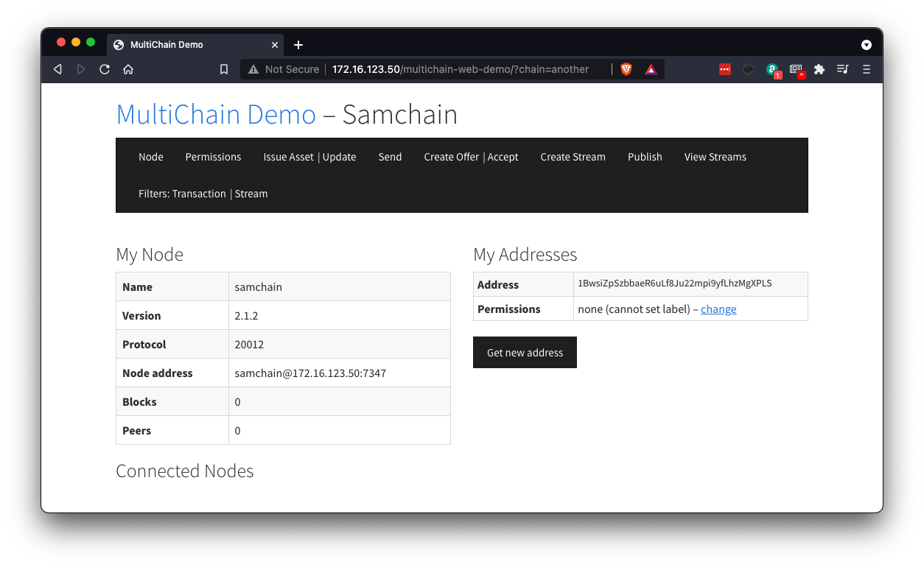Open the Issue Asset page
The height and width of the screenshot is (567, 924).
point(289,157)
